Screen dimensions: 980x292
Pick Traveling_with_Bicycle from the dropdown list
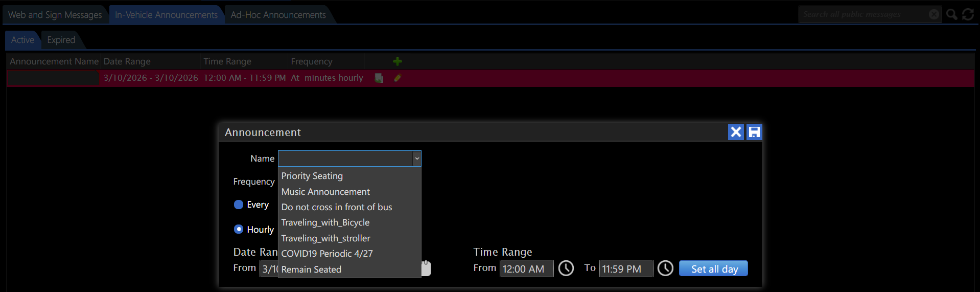325,222
